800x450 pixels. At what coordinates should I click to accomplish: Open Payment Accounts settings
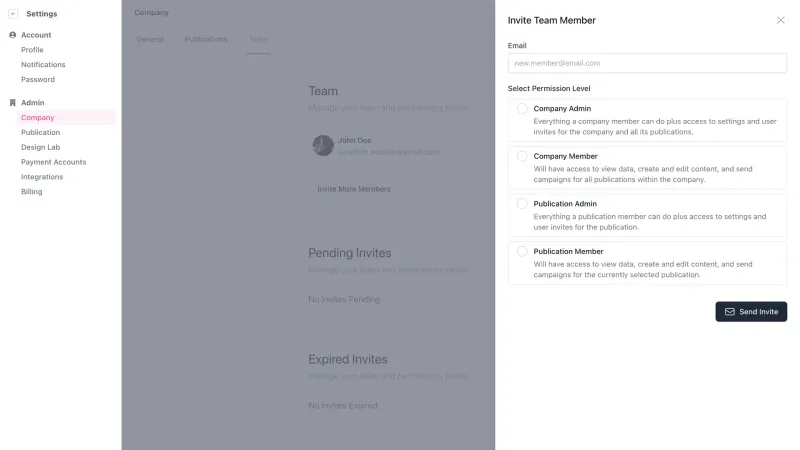click(54, 162)
